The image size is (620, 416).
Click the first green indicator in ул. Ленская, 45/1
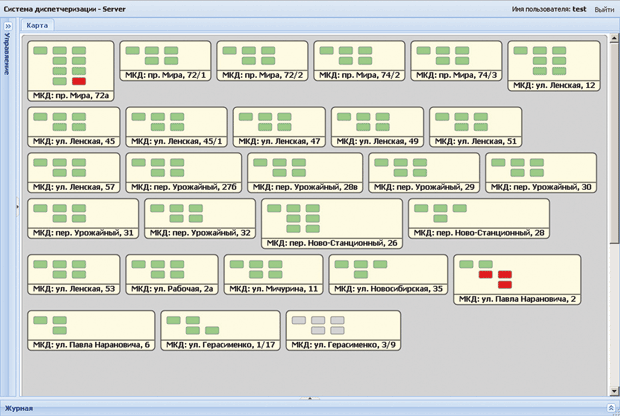coord(138,117)
